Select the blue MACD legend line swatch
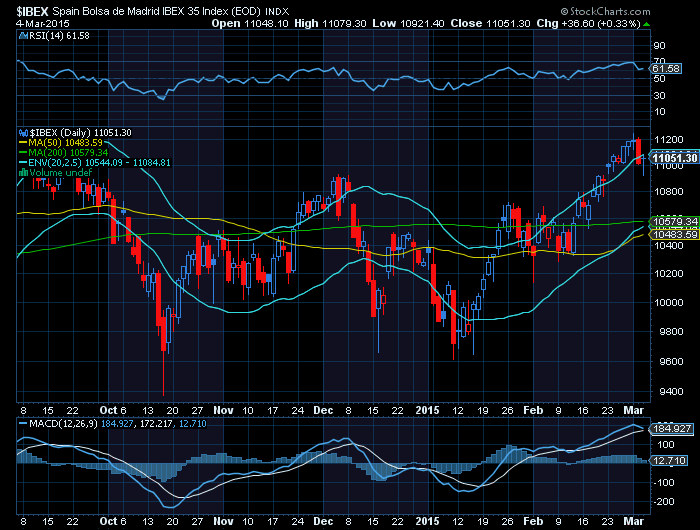 pyautogui.click(x=23, y=423)
